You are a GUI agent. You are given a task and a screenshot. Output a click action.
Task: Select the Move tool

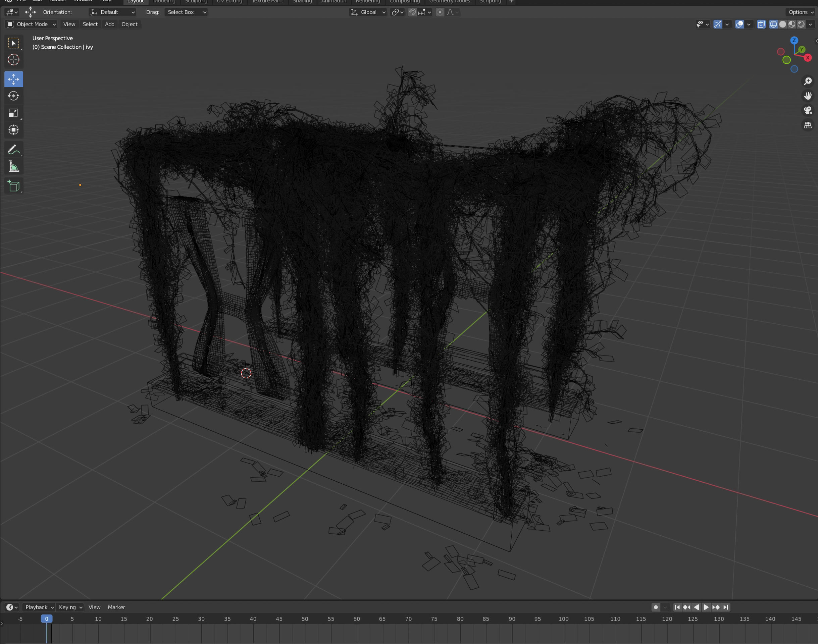pyautogui.click(x=13, y=79)
